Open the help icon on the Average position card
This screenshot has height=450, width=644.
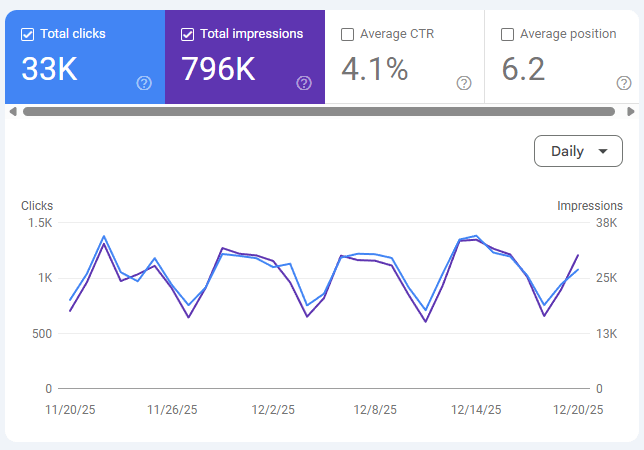(624, 83)
